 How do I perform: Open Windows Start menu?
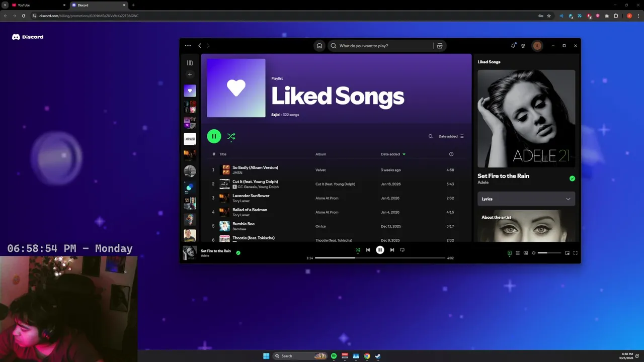pyautogui.click(x=266, y=356)
